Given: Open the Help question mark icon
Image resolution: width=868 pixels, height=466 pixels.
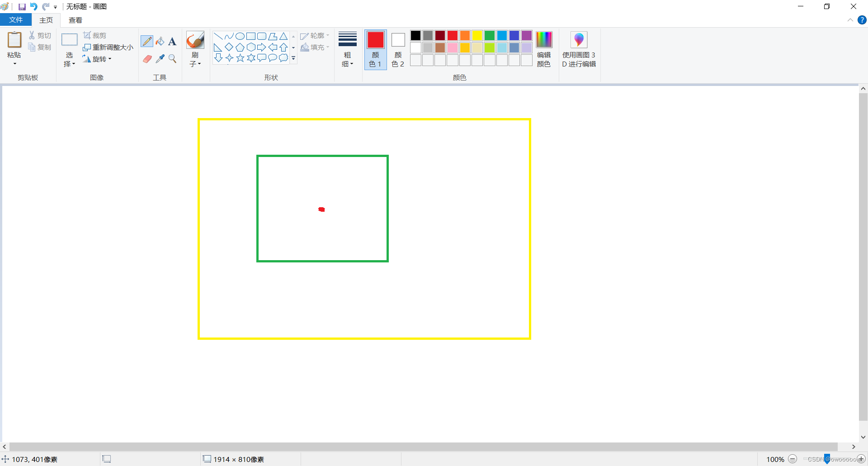Looking at the screenshot, I should point(862,20).
